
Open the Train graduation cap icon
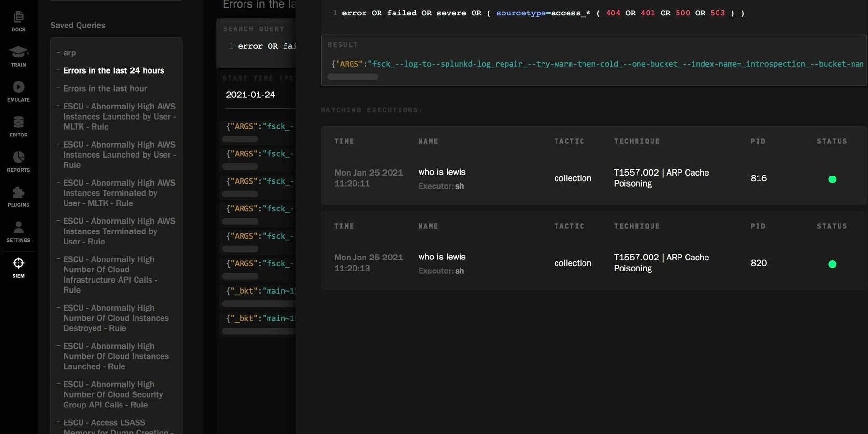click(x=18, y=52)
